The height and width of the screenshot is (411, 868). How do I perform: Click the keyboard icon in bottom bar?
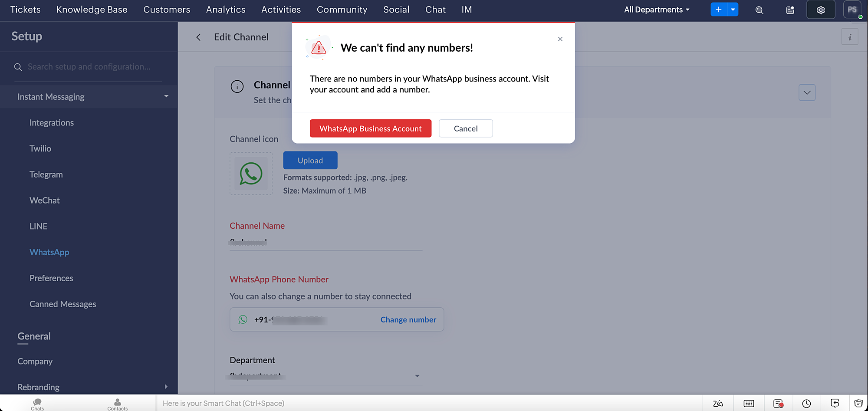[x=749, y=404]
